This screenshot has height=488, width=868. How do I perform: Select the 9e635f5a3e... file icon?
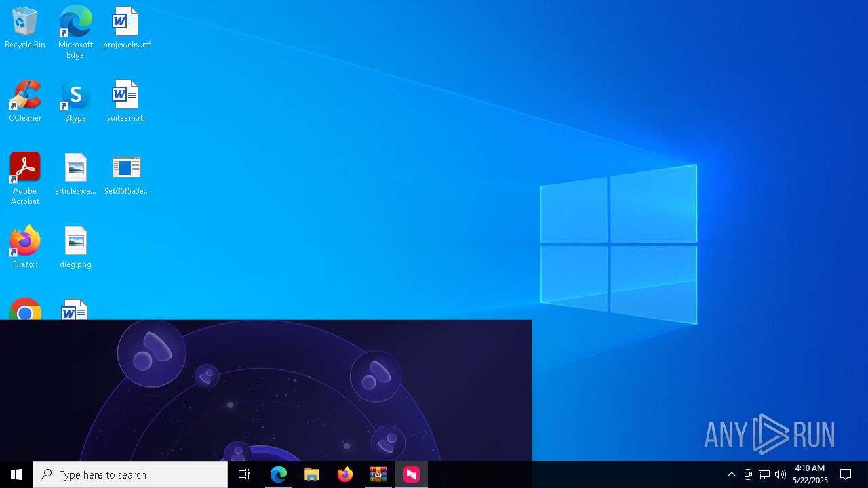point(126,174)
